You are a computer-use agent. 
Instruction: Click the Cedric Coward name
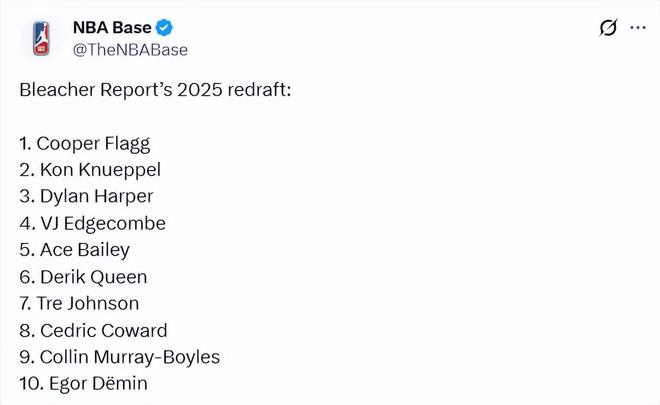tap(103, 330)
